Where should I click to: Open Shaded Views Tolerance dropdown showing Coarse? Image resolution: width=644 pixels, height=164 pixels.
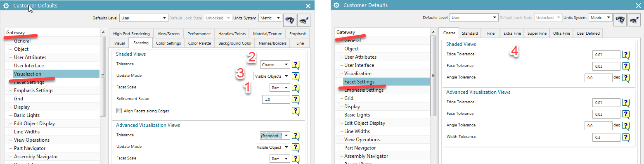(275, 64)
